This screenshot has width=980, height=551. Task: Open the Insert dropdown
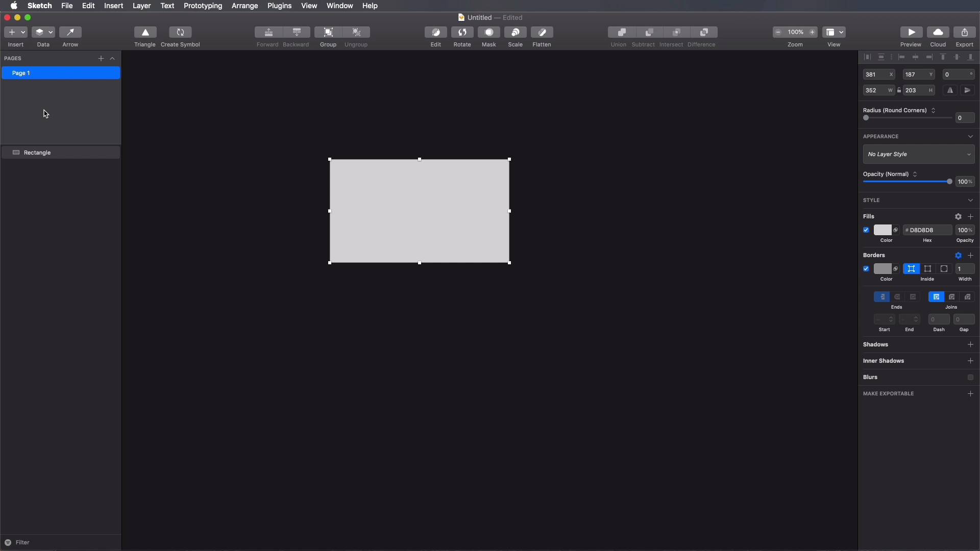16,32
